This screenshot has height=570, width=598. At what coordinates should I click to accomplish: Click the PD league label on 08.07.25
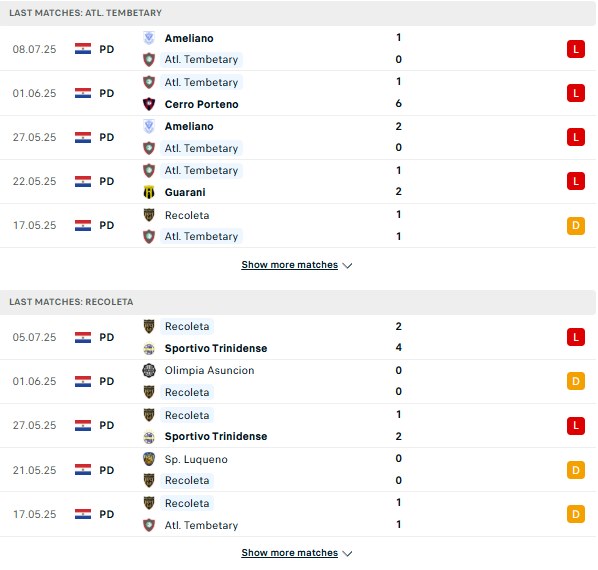tap(107, 49)
